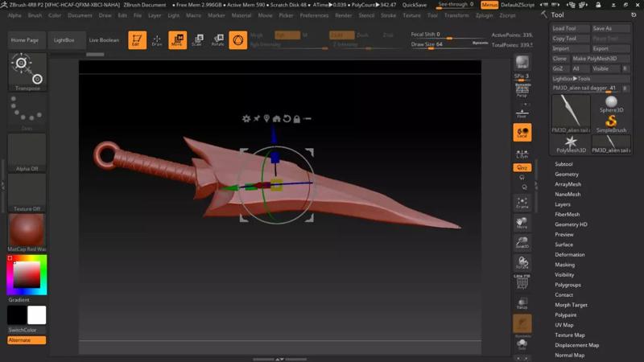Click the Rotate view navigation icon
This screenshot has height=362, width=644.
point(522,263)
